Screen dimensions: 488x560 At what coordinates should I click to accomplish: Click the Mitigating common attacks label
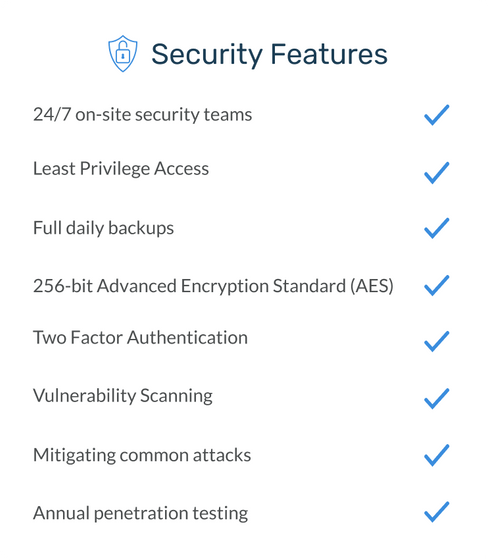(142, 455)
